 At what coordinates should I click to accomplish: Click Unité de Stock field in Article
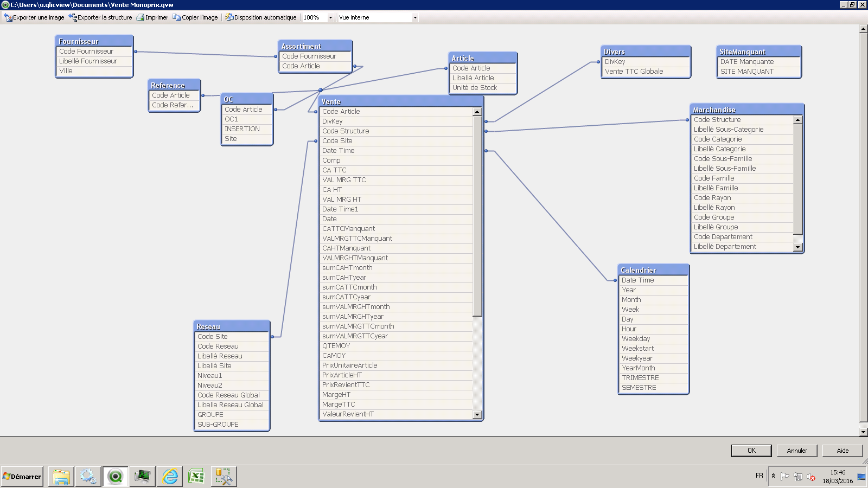point(483,88)
